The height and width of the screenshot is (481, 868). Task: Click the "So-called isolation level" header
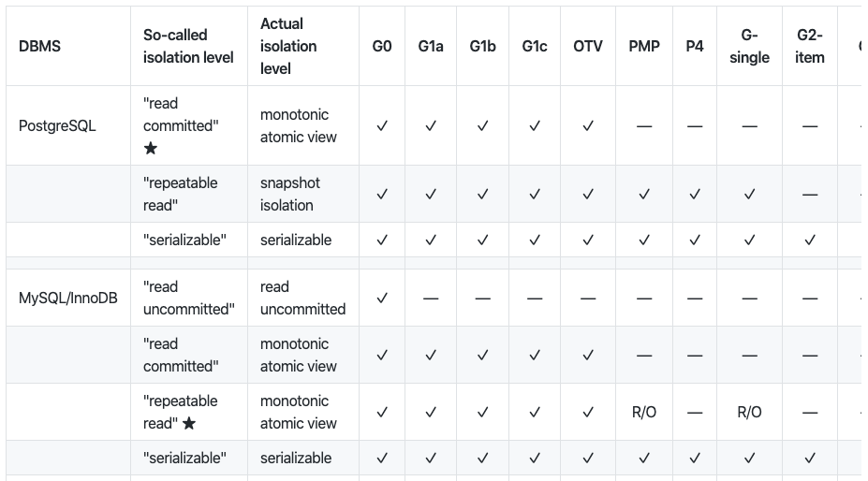pos(188,46)
